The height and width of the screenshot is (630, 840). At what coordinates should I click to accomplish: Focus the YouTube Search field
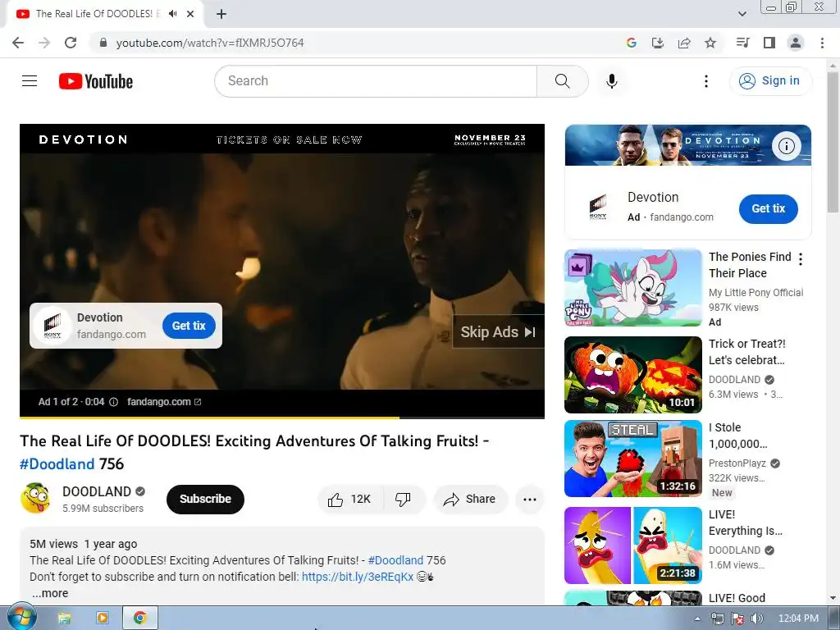376,81
